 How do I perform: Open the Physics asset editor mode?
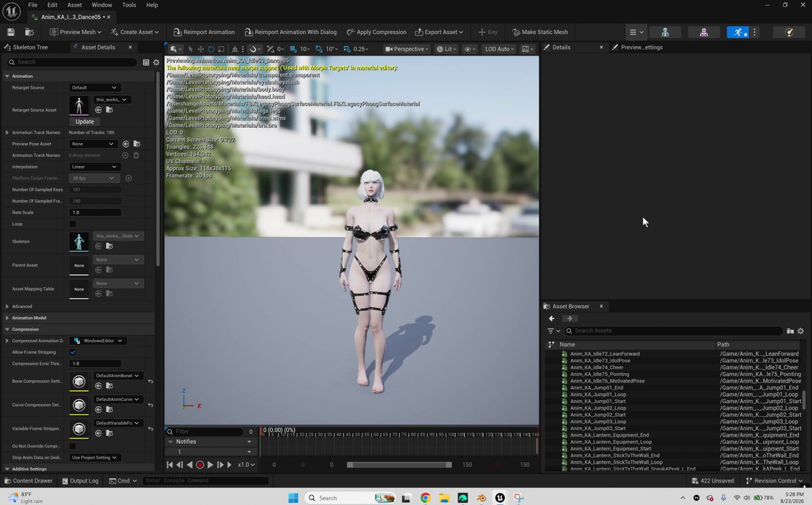(788, 32)
